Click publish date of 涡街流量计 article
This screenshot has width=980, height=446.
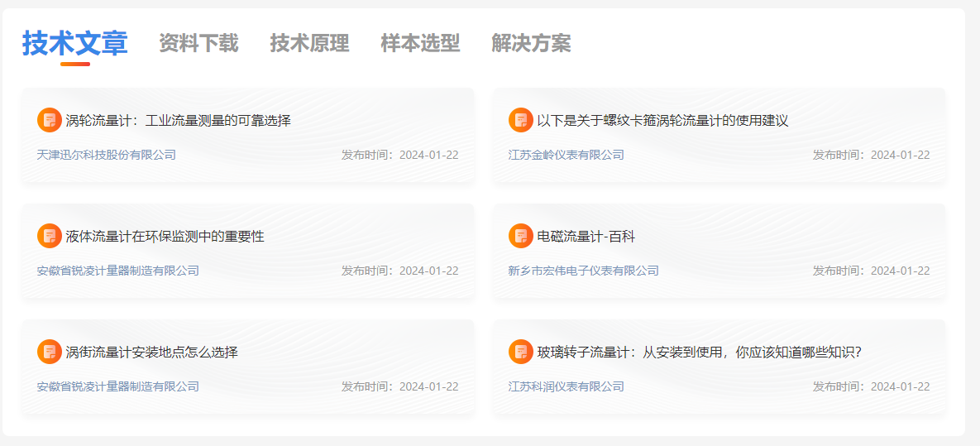click(x=400, y=386)
